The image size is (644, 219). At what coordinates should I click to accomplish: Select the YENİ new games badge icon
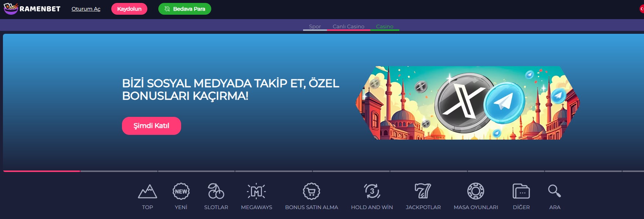tap(181, 191)
